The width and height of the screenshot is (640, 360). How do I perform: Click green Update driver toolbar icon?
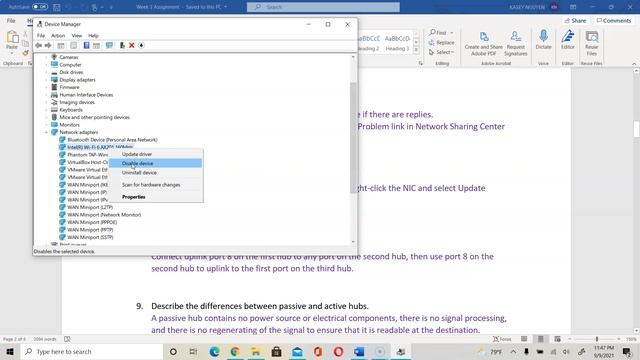[x=122, y=45]
